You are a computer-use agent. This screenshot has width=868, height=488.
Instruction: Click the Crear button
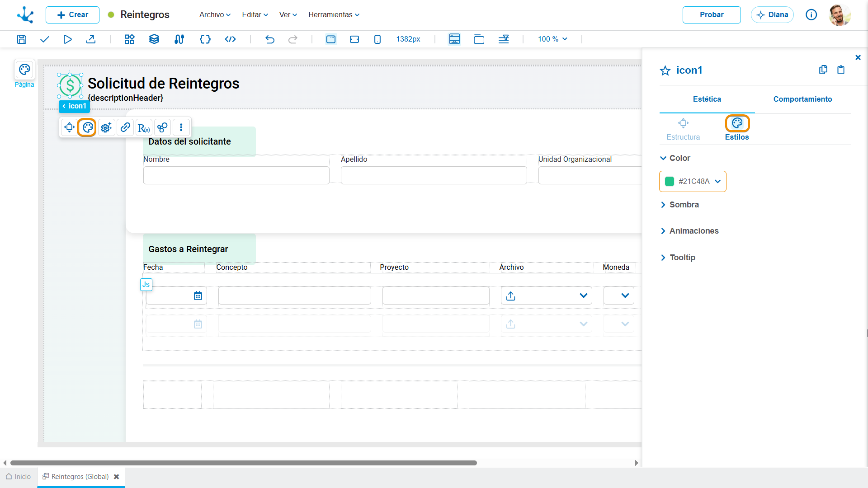[72, 15]
